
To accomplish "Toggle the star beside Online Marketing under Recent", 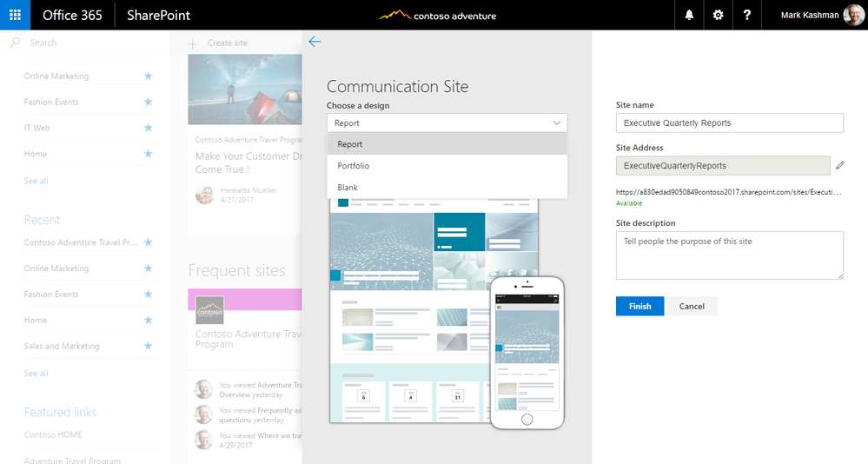I will tap(148, 268).
